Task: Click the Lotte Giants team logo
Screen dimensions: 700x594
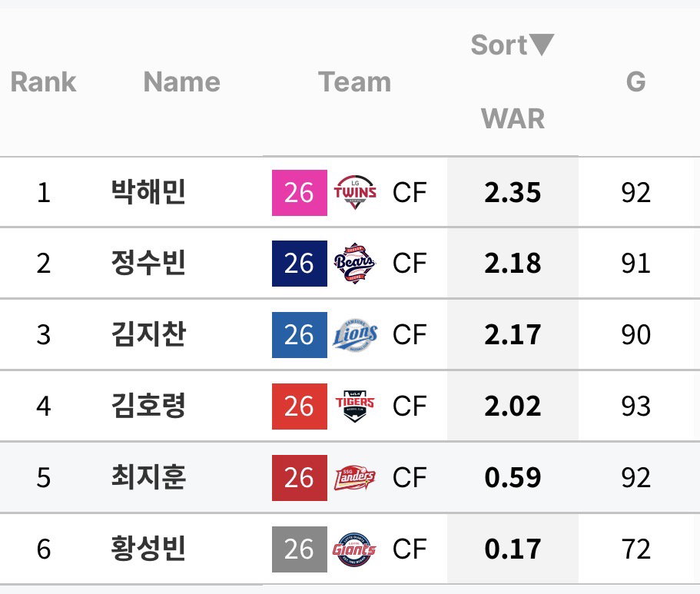Action: (354, 549)
